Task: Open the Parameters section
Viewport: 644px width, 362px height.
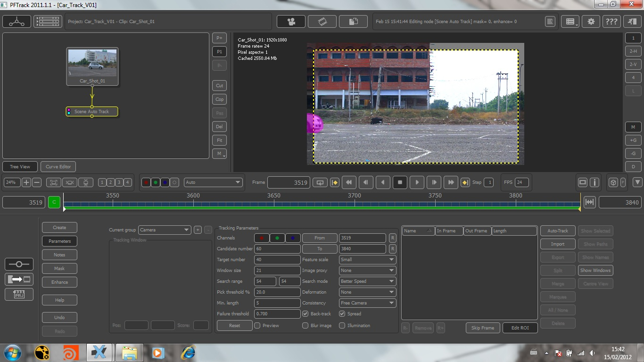Action: tap(59, 241)
